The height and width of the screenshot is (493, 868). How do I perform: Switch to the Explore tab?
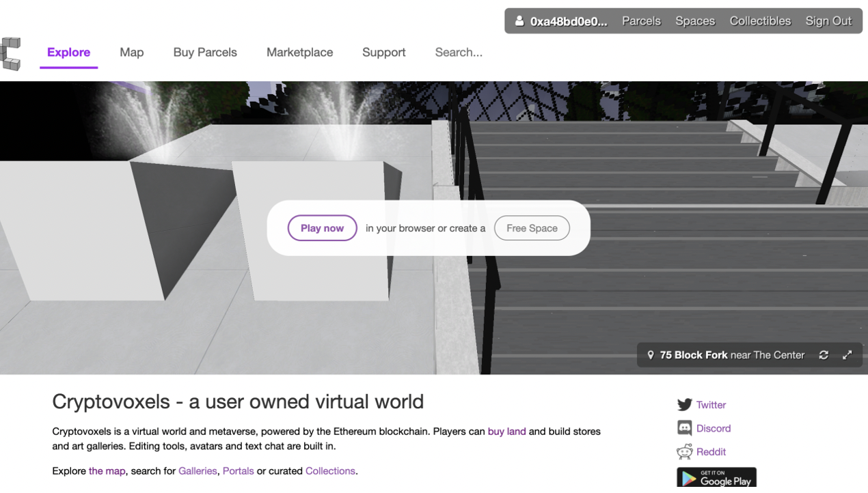[x=68, y=53]
